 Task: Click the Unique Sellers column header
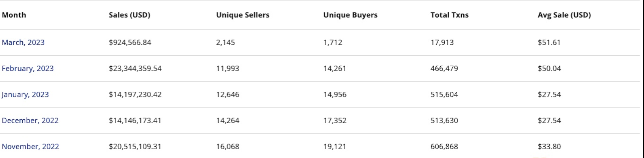tap(242, 15)
